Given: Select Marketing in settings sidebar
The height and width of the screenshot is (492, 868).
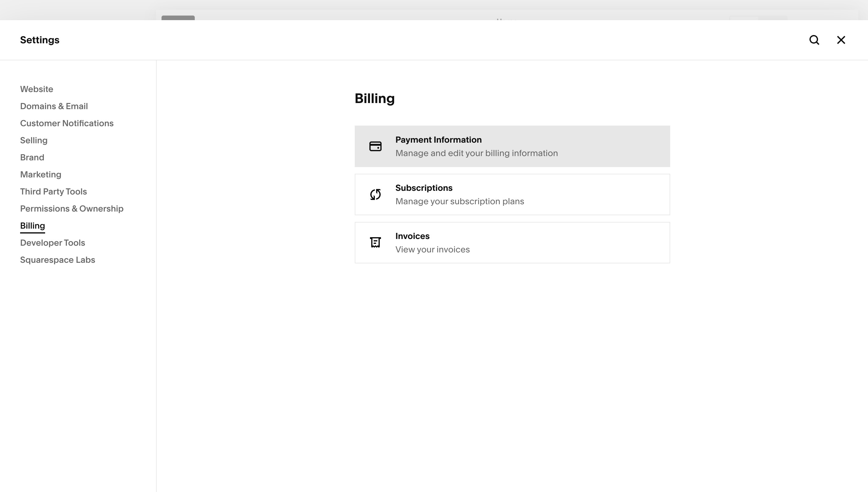Looking at the screenshot, I should (41, 174).
